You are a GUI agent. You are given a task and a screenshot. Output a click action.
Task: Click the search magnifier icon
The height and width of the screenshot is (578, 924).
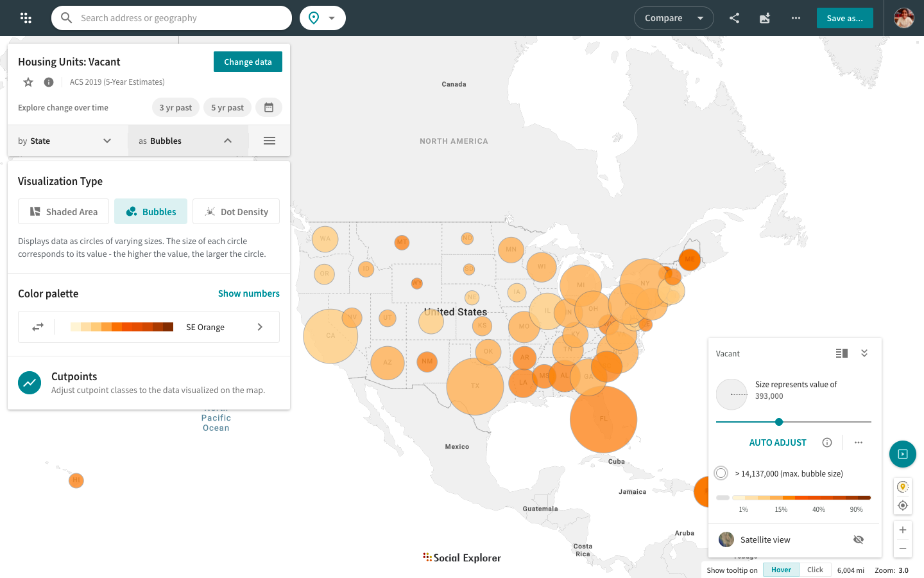[66, 18]
